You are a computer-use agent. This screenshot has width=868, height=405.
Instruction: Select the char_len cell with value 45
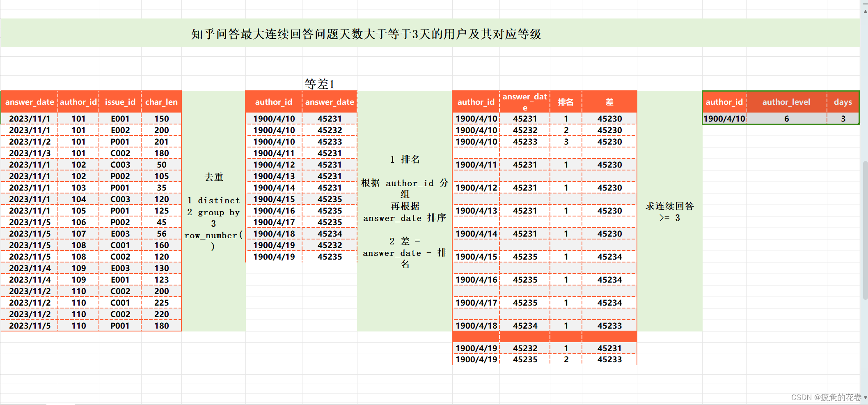tap(161, 222)
